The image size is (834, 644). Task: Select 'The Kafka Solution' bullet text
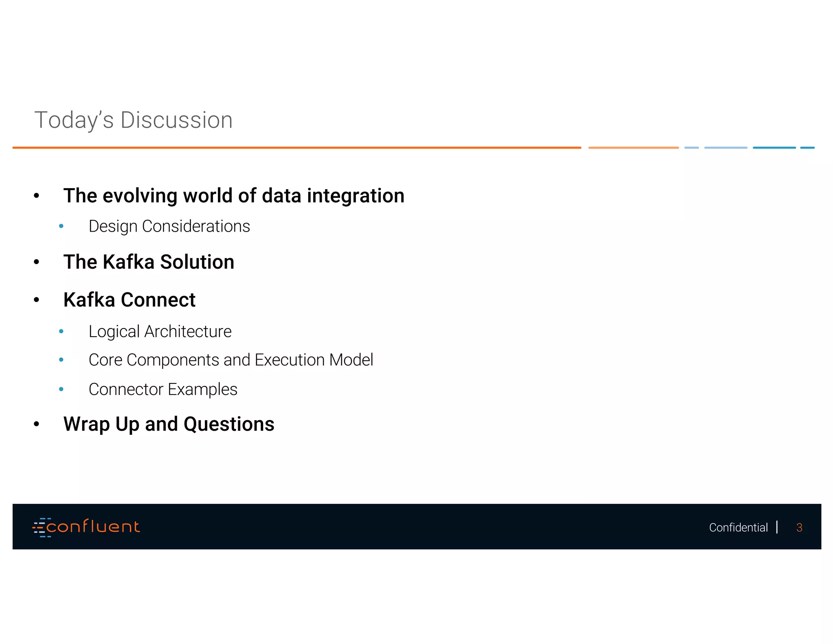[x=149, y=262]
